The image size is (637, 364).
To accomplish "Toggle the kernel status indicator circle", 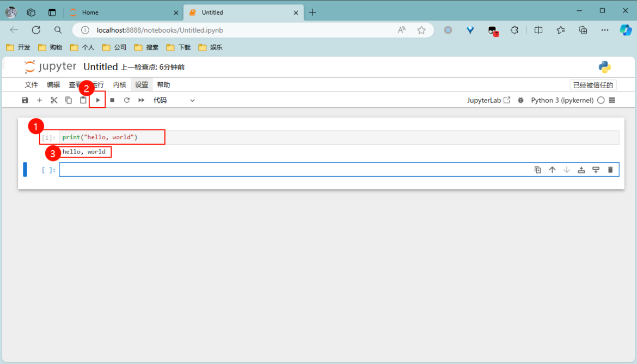I will pos(601,100).
